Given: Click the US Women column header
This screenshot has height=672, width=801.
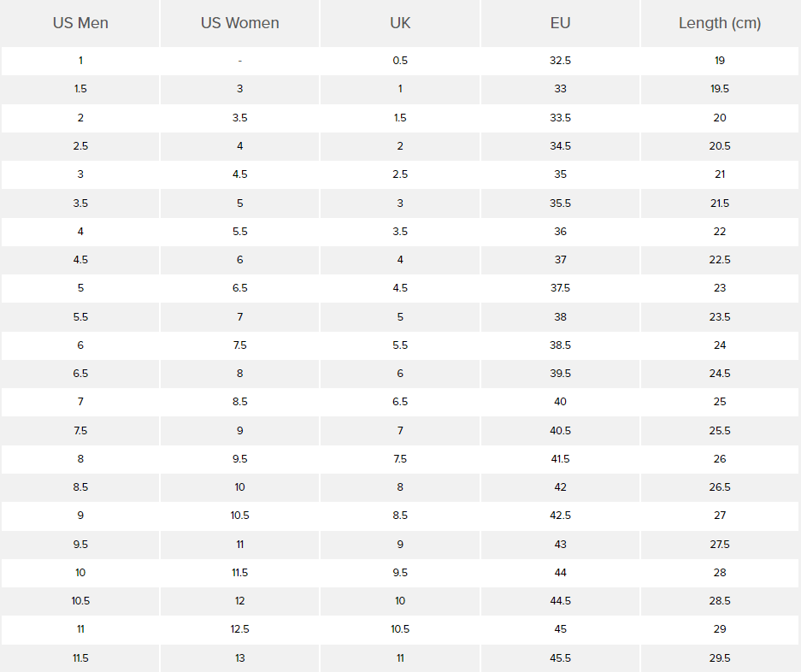Looking at the screenshot, I should pos(239,23).
